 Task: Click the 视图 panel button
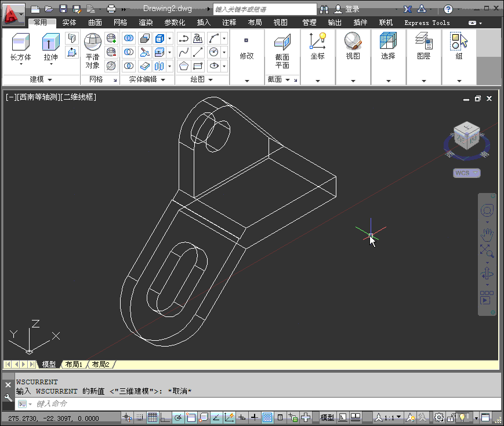click(353, 46)
